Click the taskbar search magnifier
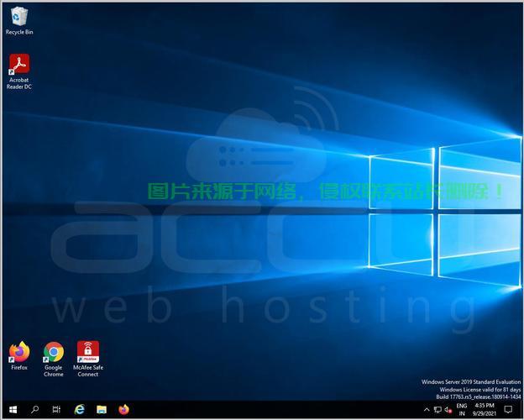 (34, 410)
